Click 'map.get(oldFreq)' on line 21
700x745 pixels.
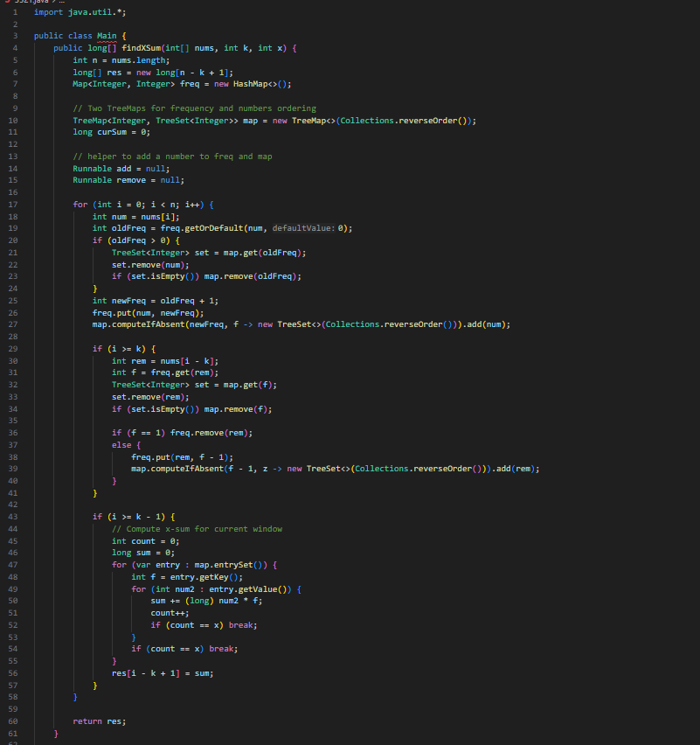[263, 253]
